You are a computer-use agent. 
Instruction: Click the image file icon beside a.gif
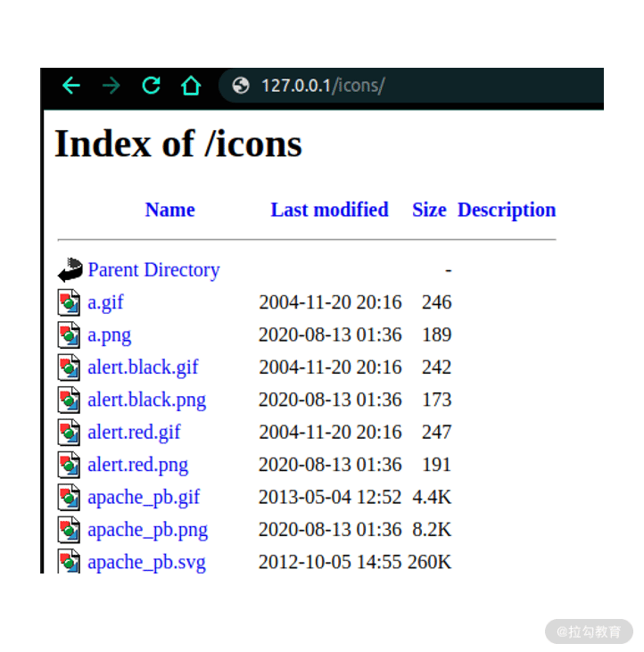(x=69, y=302)
